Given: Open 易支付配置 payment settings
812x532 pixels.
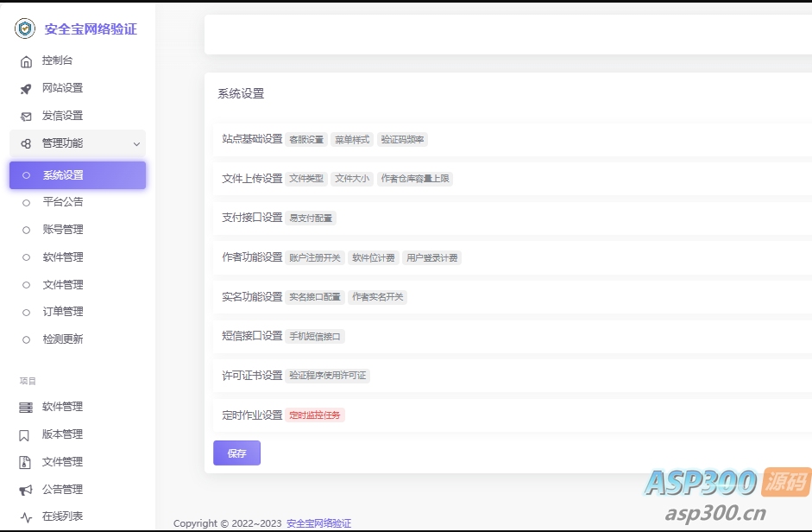Looking at the screenshot, I should tap(312, 218).
